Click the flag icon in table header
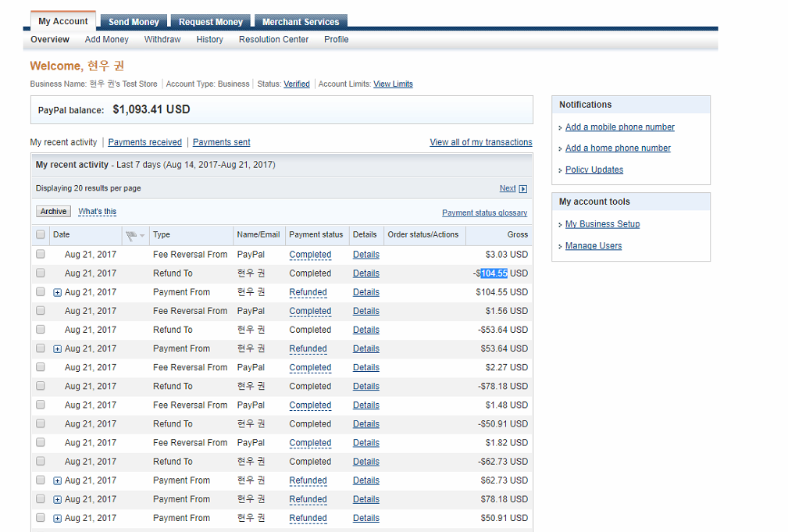The image size is (788, 532). (x=130, y=235)
